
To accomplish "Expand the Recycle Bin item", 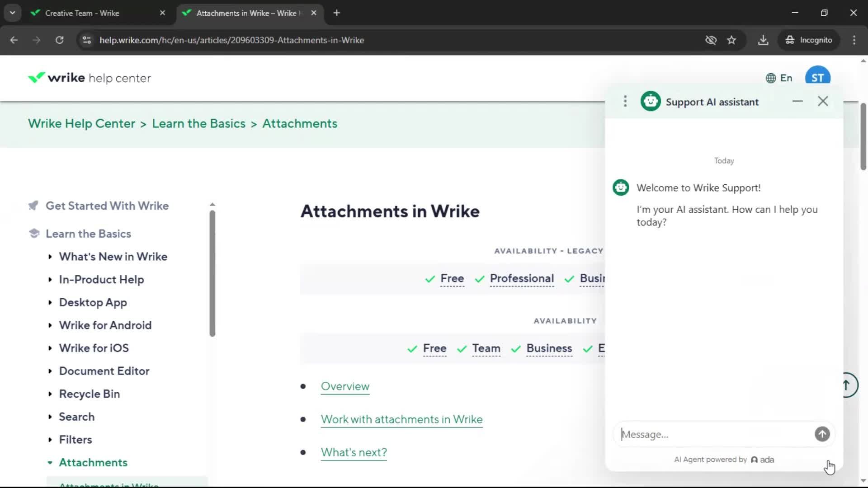I will (89, 394).
